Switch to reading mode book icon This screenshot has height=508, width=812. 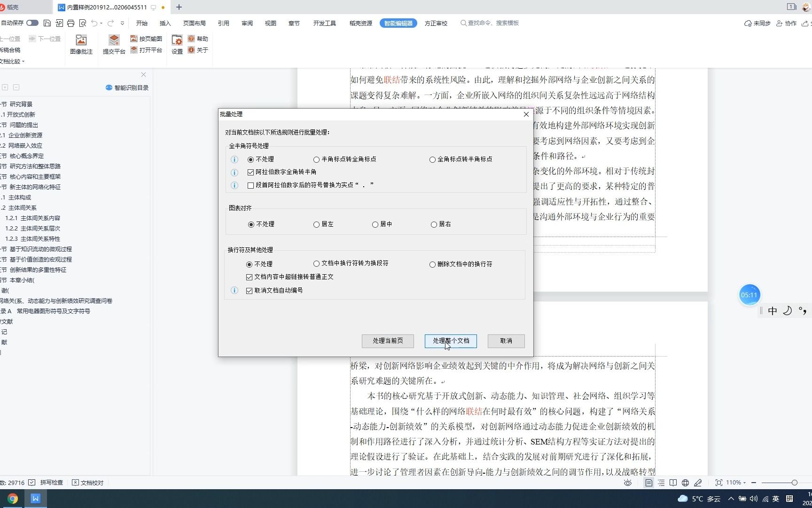click(673, 483)
